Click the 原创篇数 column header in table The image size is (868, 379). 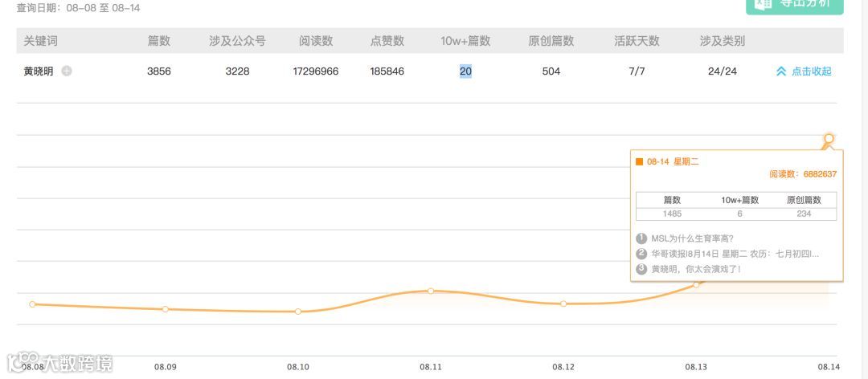click(x=551, y=41)
